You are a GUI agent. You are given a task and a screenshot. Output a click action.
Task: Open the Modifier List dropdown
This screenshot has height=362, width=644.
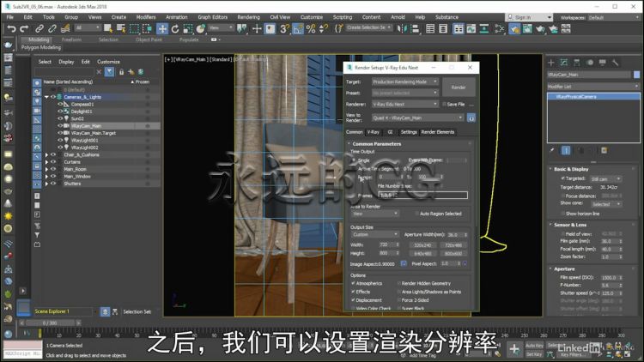point(593,86)
